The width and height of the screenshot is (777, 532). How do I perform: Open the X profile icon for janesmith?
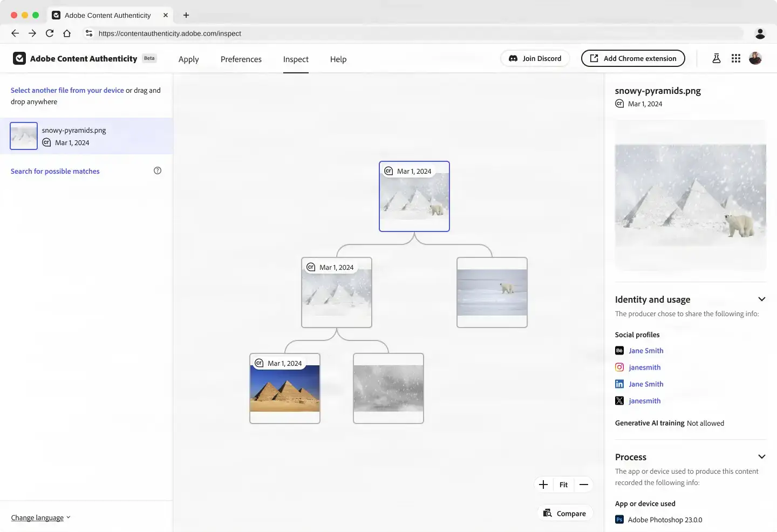(x=618, y=400)
